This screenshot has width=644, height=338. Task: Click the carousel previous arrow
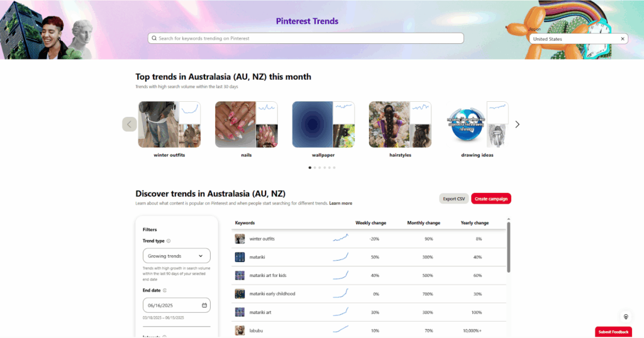point(130,124)
